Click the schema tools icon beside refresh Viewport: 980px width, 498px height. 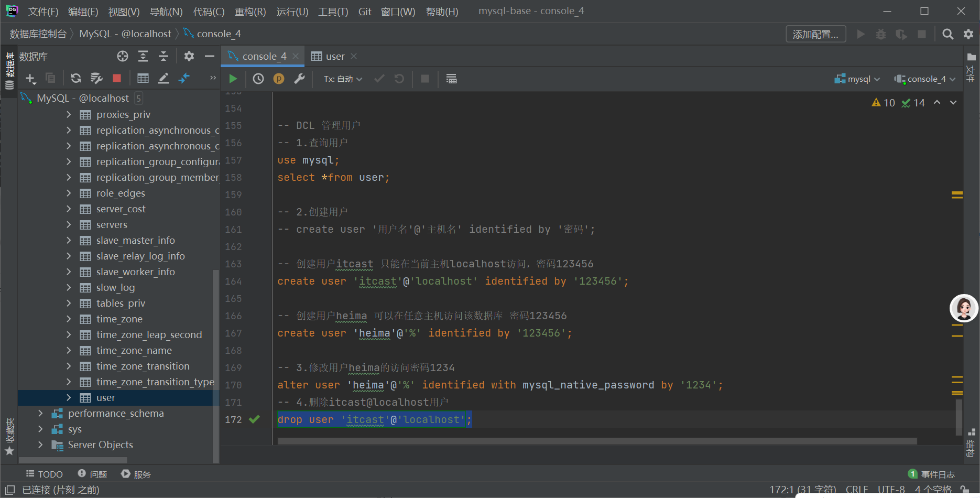96,78
